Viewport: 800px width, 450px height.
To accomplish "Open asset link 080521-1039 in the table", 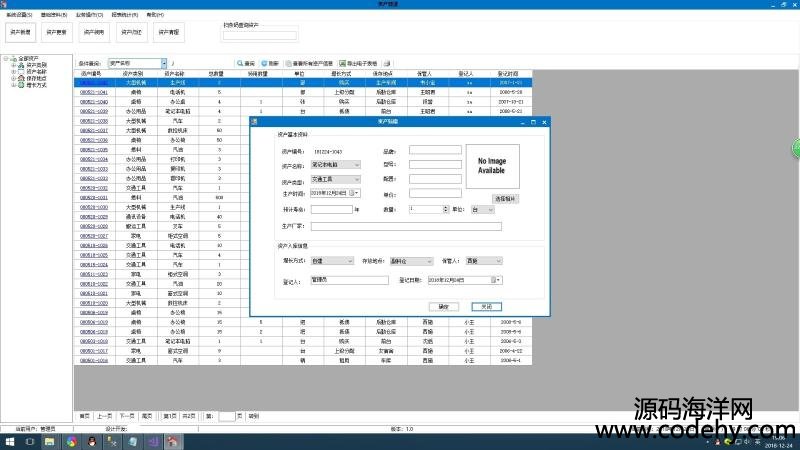I will 94,111.
